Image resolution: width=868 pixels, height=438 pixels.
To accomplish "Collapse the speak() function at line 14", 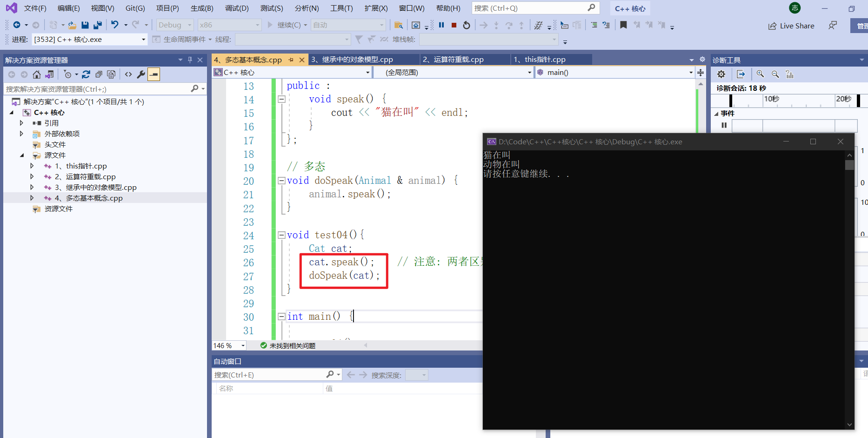I will coord(281,99).
